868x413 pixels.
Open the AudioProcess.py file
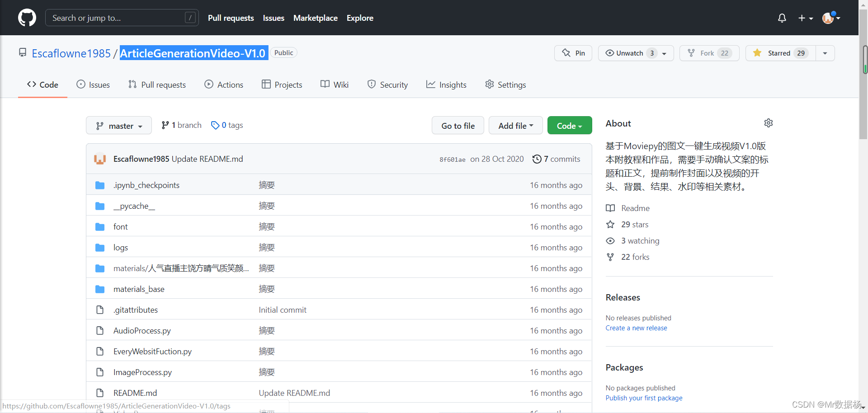(142, 331)
